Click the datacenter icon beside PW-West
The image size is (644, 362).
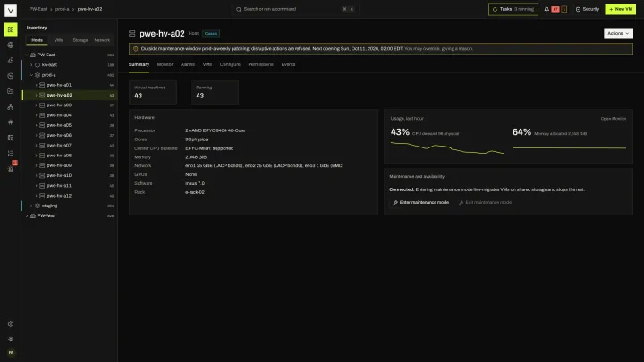[x=33, y=215]
